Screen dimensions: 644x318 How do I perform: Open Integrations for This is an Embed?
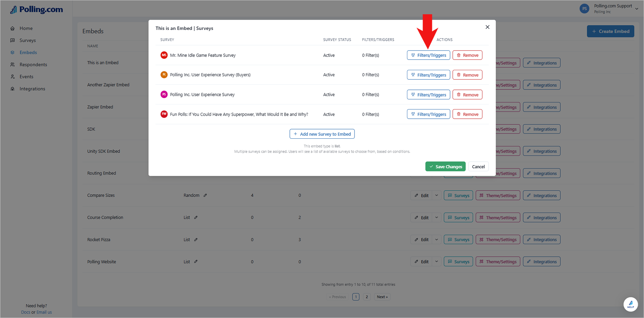click(x=541, y=63)
